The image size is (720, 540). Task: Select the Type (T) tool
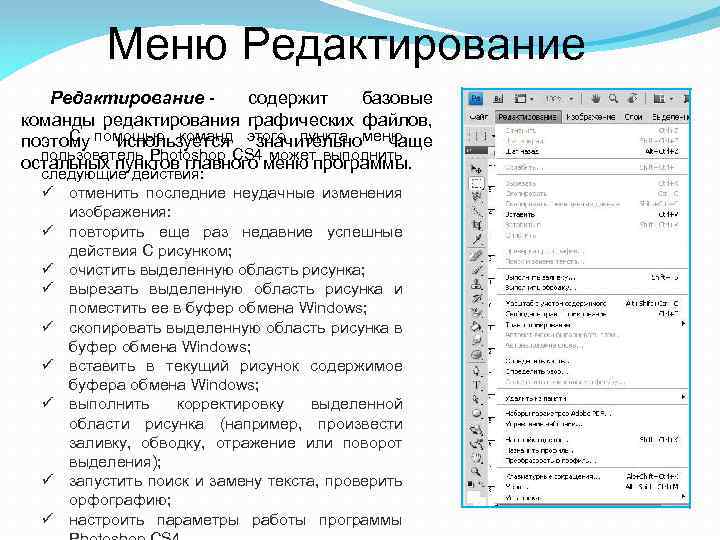[477, 385]
